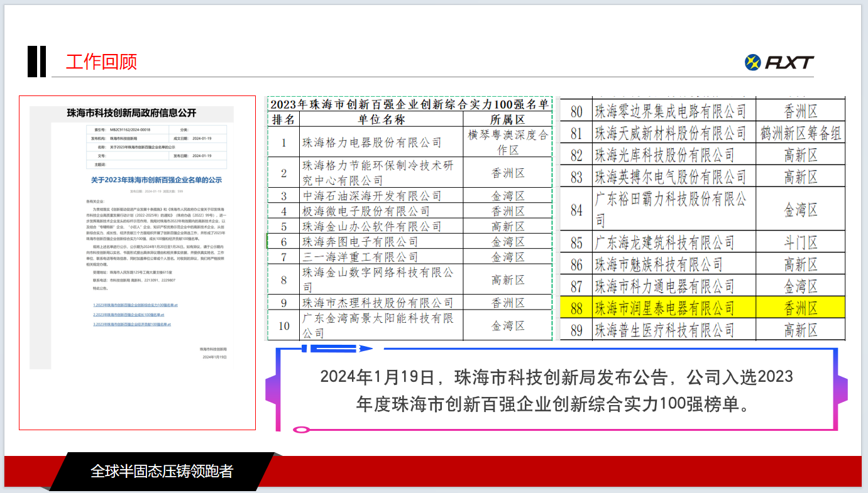Image resolution: width=868 pixels, height=493 pixels.
Task: Open the 经济贡献100强名单.et attachment link
Action: [x=131, y=324]
